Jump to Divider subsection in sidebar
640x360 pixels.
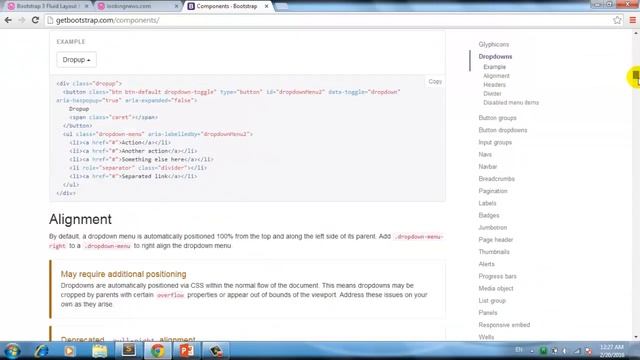coord(492,94)
